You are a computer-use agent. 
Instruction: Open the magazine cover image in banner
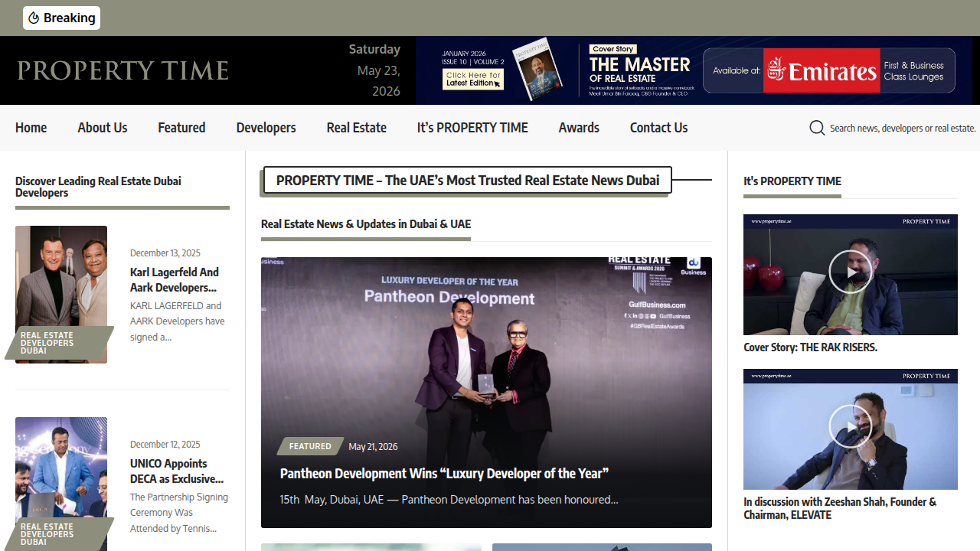[x=537, y=67]
